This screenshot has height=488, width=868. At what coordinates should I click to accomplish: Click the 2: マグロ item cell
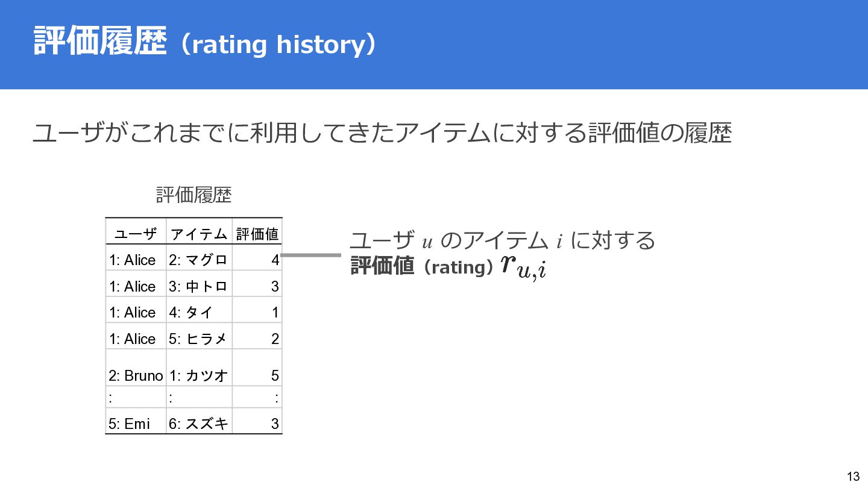point(198,260)
